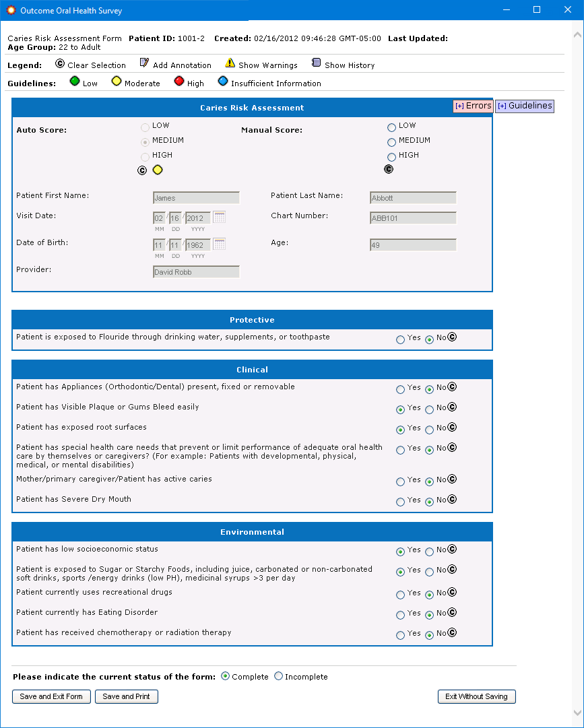Mark form status as Complete

coord(225,676)
